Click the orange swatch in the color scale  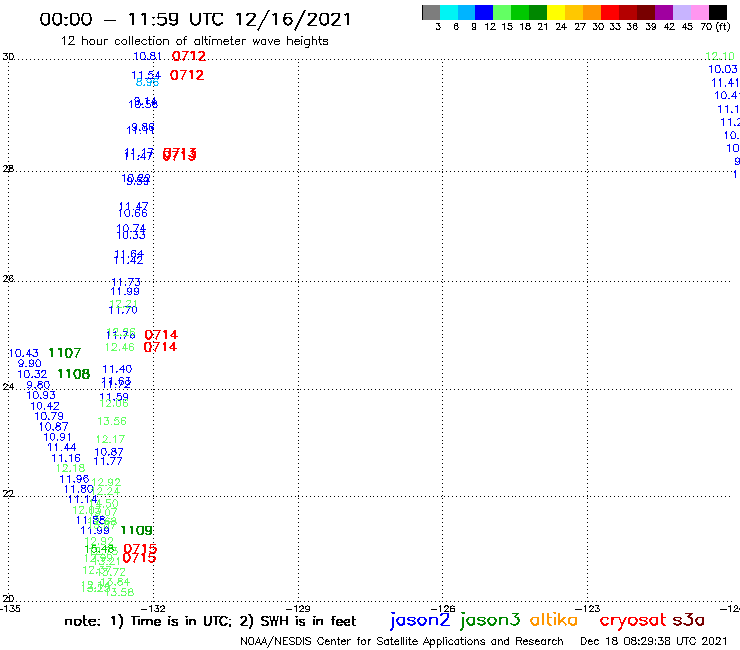(592, 12)
